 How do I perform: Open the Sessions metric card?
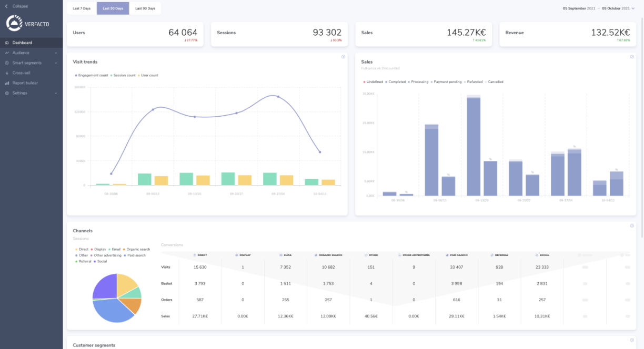(x=279, y=34)
